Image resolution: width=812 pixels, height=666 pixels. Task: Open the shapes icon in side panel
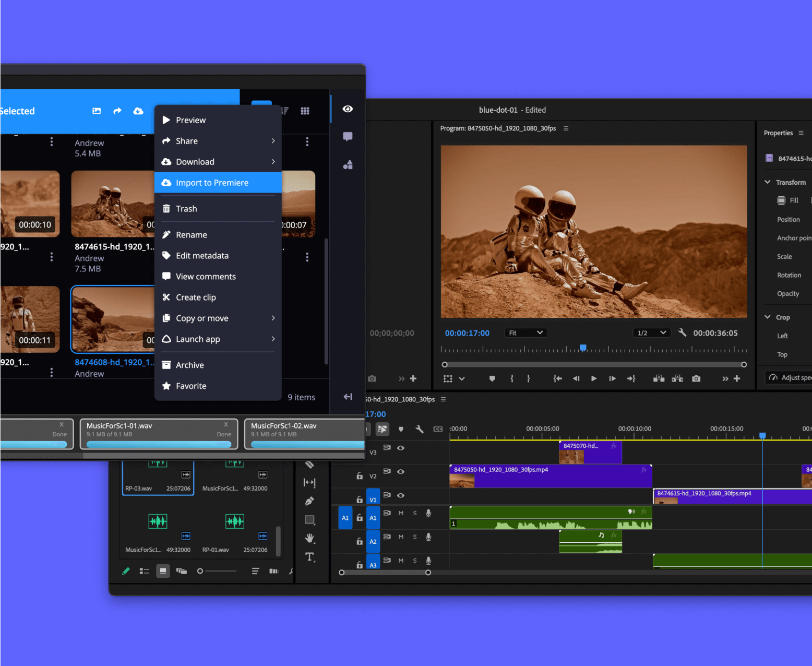click(x=348, y=165)
